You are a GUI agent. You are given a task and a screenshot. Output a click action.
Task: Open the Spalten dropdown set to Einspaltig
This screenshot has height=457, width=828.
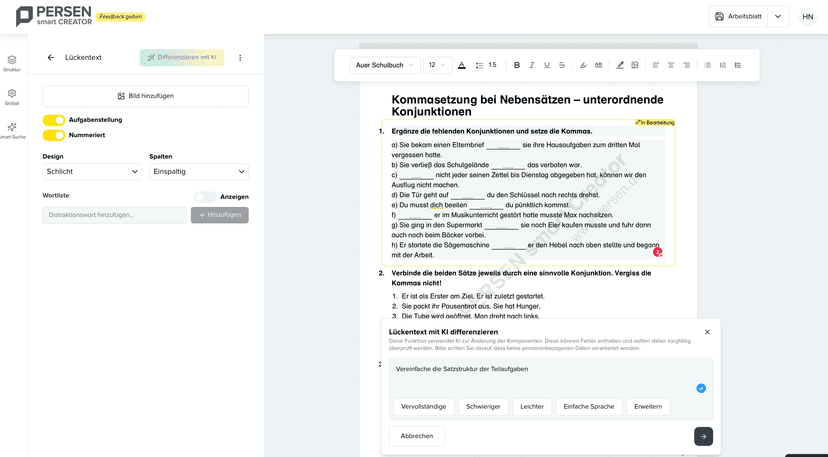(199, 172)
